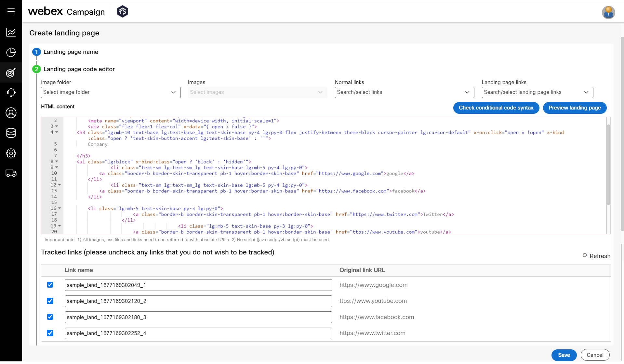Collapse code fold arrow at line 16
The width and height of the screenshot is (624, 364).
[60, 208]
